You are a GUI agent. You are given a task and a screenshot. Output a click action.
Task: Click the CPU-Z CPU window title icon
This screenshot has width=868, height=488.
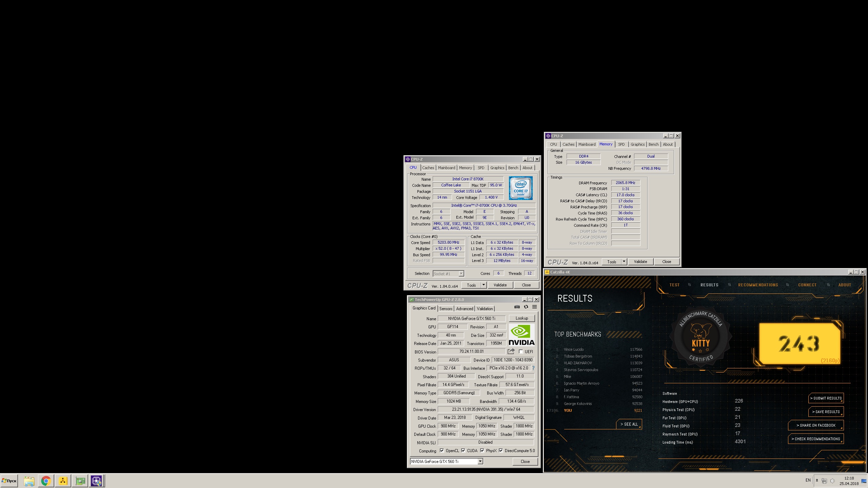click(408, 159)
